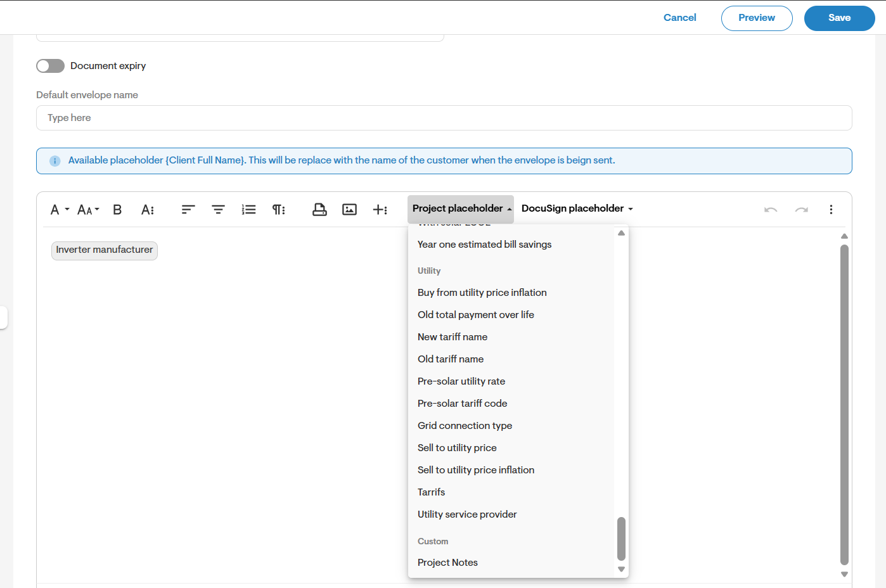Image resolution: width=886 pixels, height=588 pixels.
Task: Select Old total payment over life
Action: tap(475, 315)
